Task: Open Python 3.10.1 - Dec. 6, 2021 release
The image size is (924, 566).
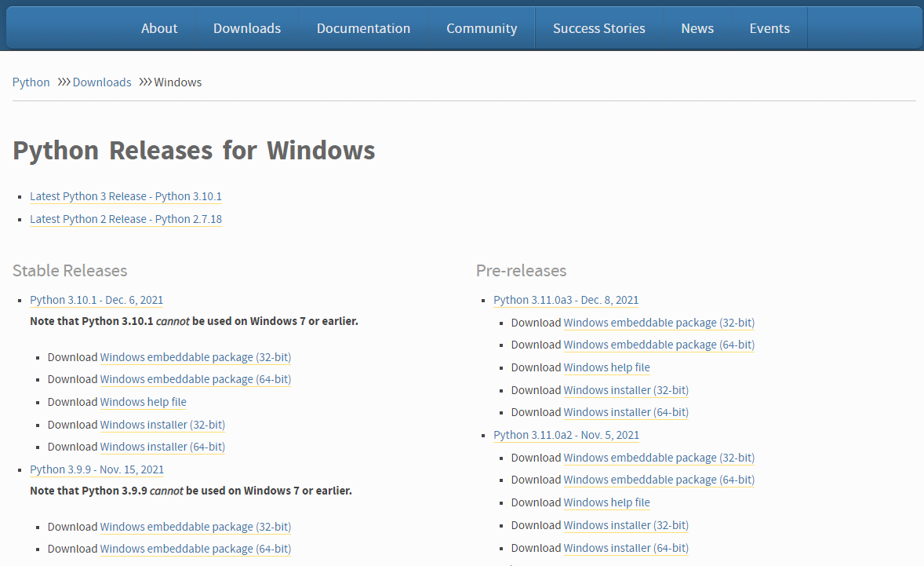Action: (x=96, y=300)
